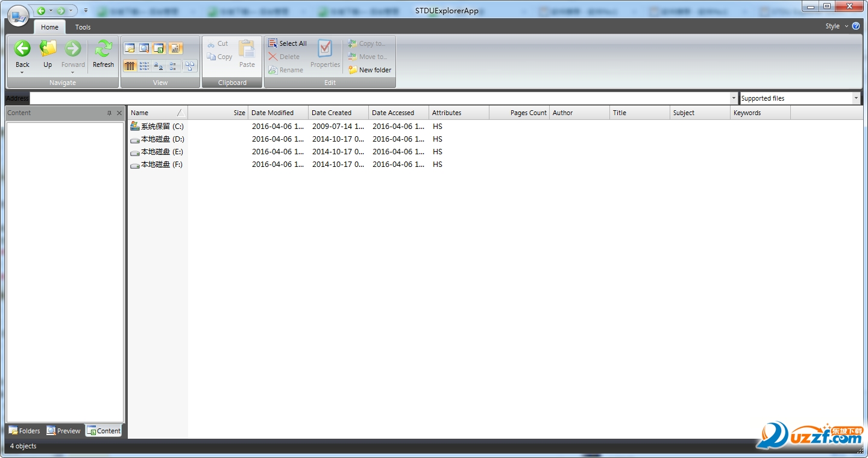
Task: Open Properties from the ribbon
Action: click(325, 54)
